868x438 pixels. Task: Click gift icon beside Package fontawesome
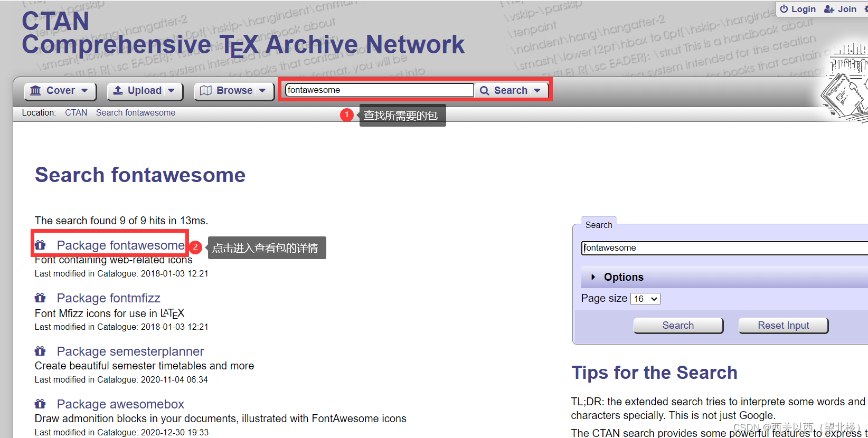point(40,245)
